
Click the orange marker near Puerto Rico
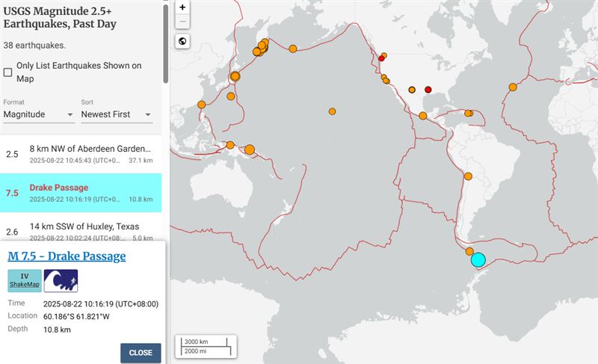[x=469, y=113]
